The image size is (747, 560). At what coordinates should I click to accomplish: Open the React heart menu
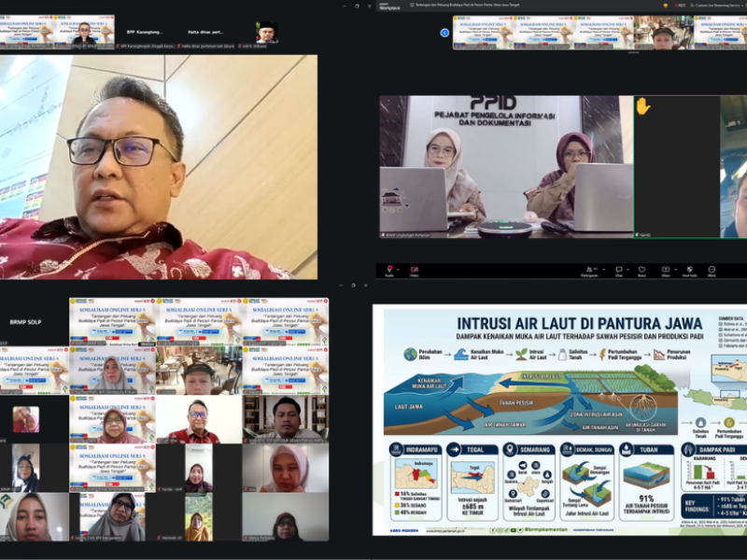[641, 271]
